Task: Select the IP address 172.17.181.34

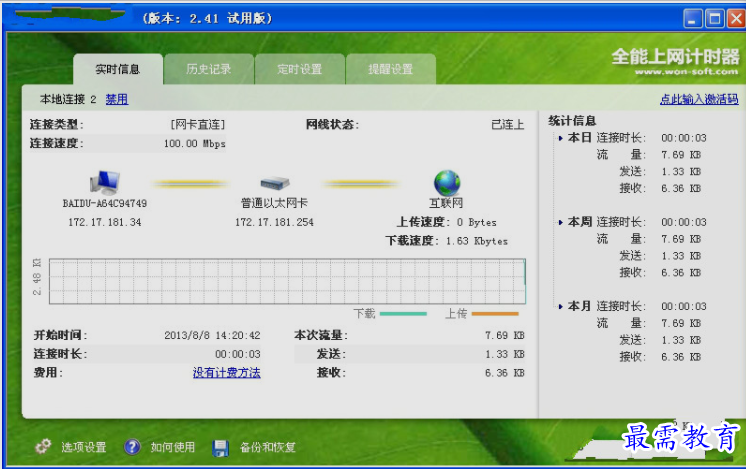Action: pyautogui.click(x=105, y=222)
